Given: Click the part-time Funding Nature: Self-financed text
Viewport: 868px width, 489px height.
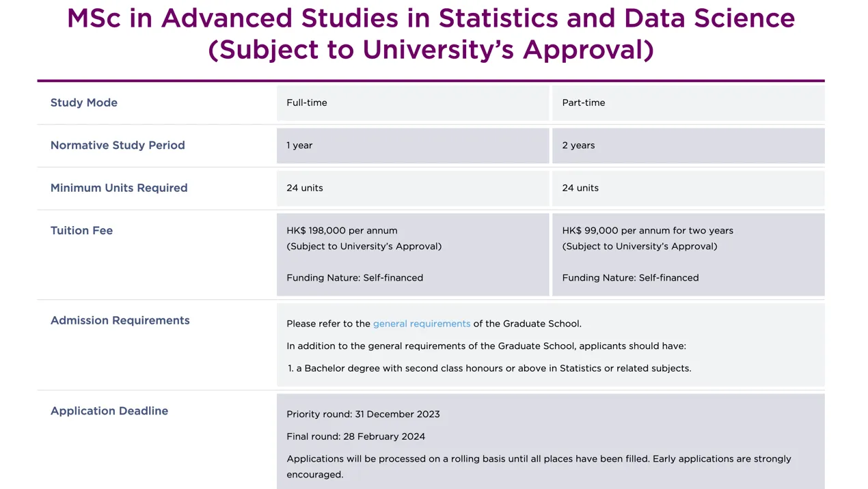Looking at the screenshot, I should pyautogui.click(x=630, y=278).
